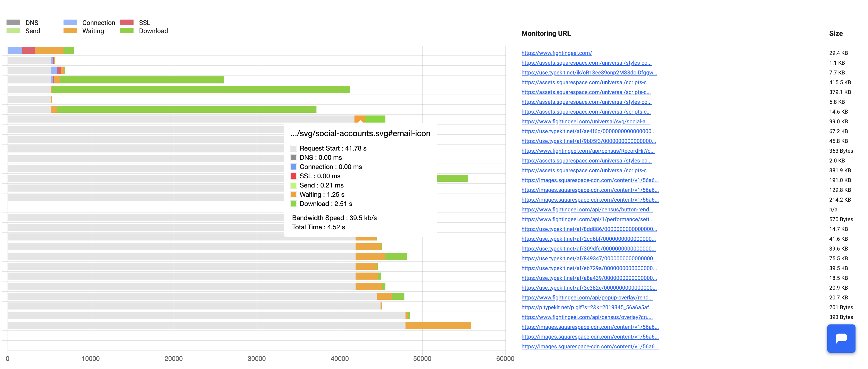Toggle the Connection legend swatch
Screen dimensions: 868x369
[70, 22]
